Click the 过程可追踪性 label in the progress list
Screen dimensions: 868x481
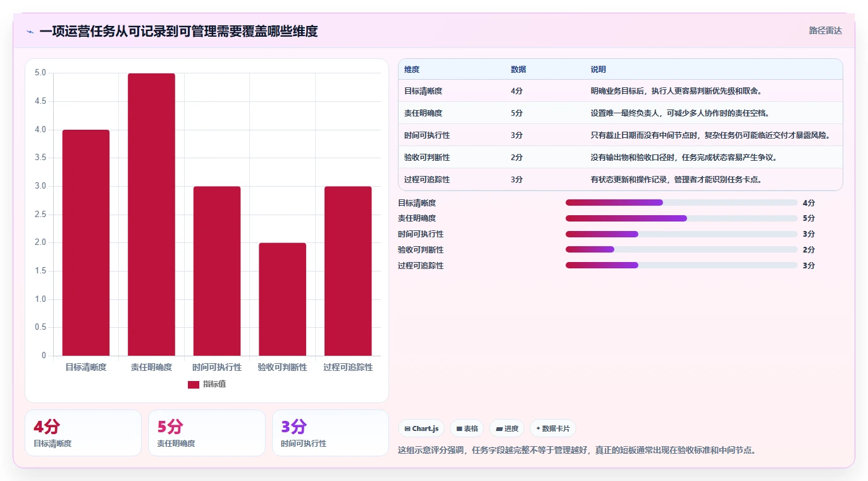coord(421,266)
